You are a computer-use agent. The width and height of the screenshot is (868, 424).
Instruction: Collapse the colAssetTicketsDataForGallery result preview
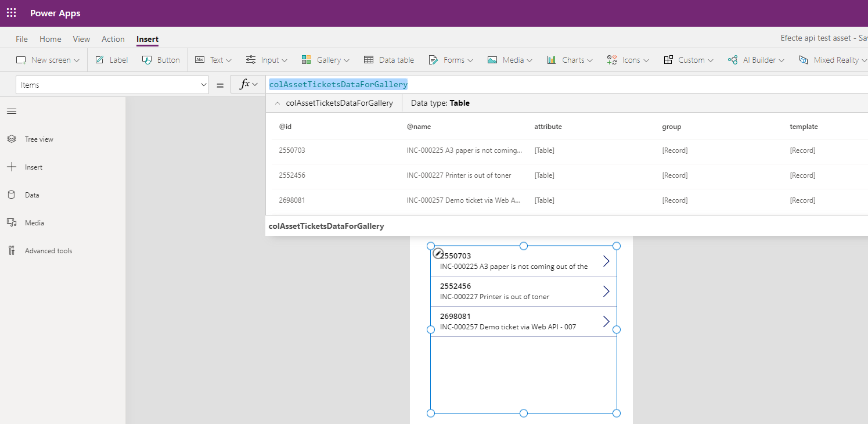[x=278, y=103]
